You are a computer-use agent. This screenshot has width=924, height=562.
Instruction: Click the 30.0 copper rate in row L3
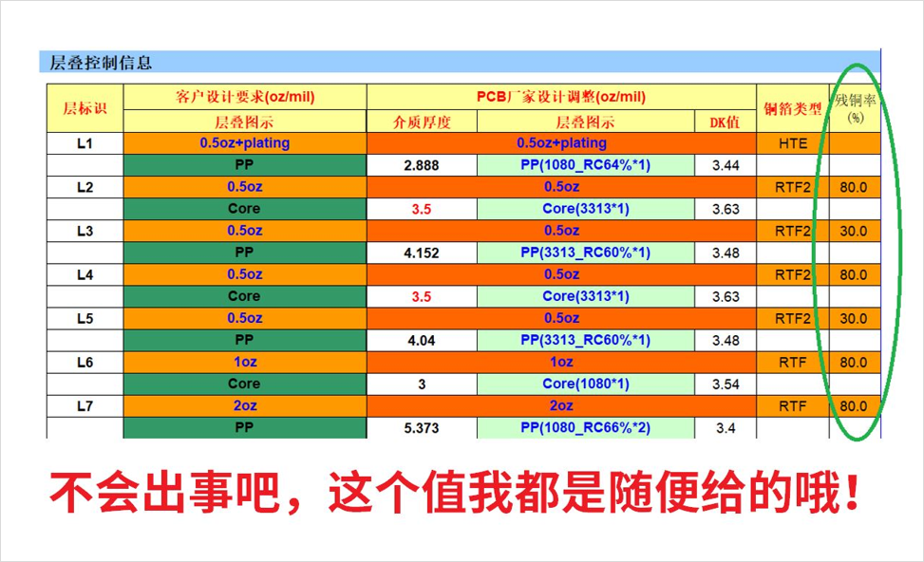tap(855, 231)
